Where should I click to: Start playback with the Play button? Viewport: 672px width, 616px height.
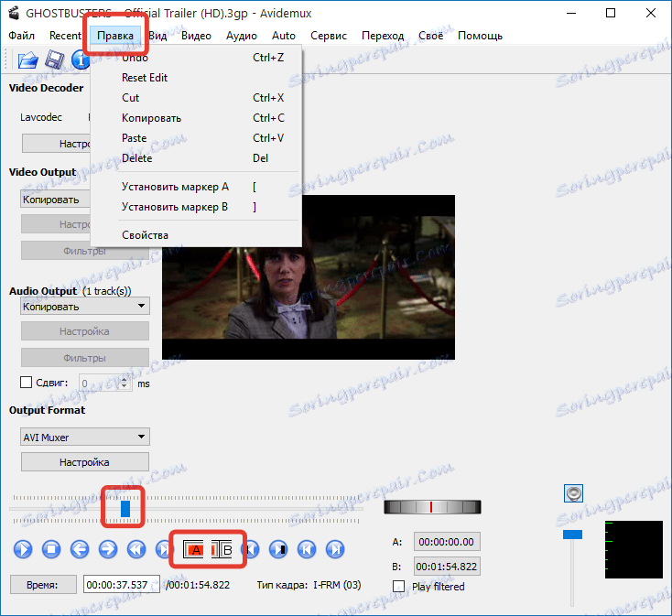(23, 549)
